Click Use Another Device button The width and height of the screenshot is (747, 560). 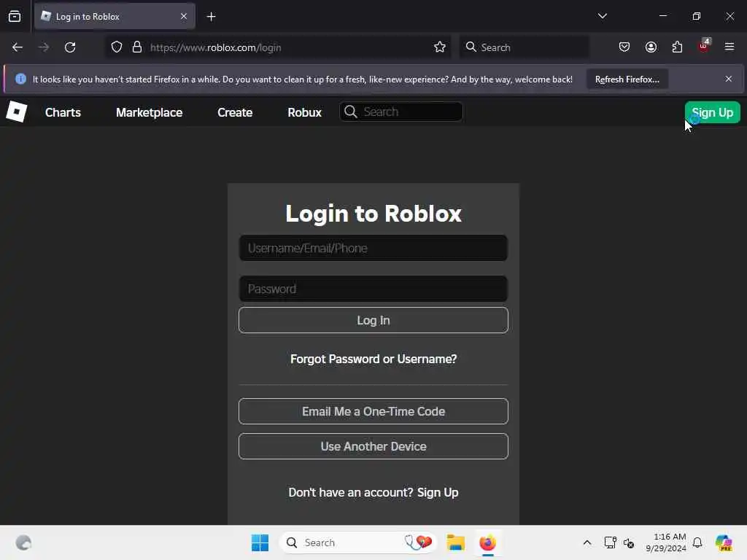click(373, 447)
